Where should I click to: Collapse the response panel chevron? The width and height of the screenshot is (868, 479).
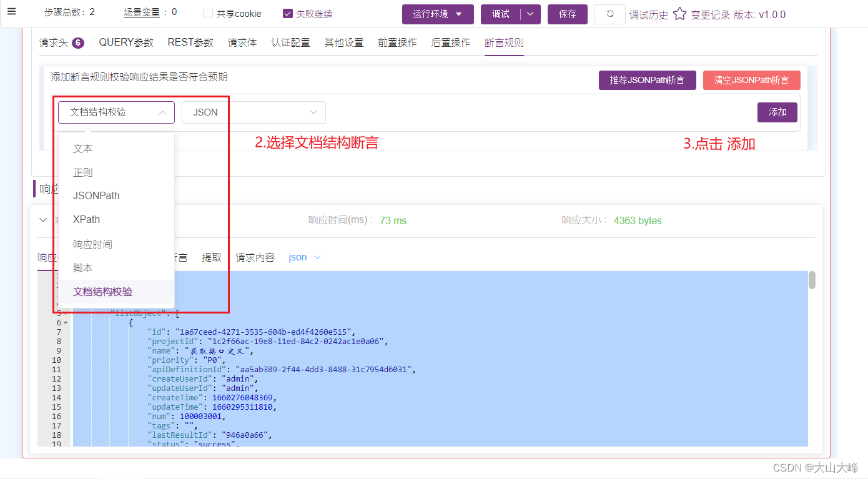[43, 220]
